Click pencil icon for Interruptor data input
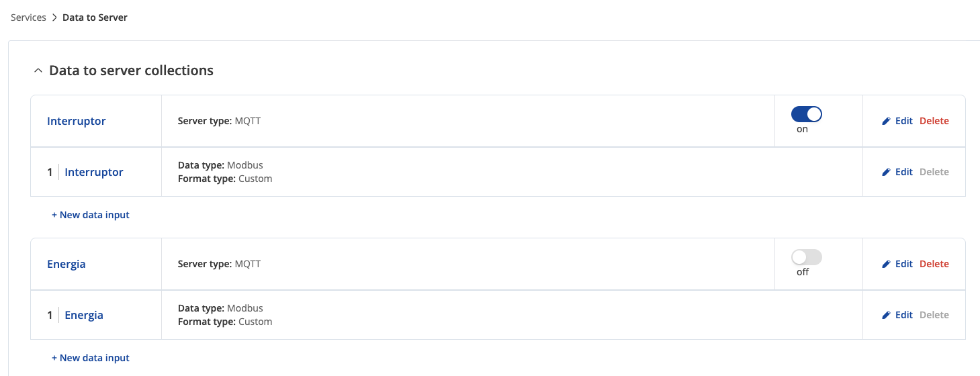The image size is (980, 376). pos(887,173)
